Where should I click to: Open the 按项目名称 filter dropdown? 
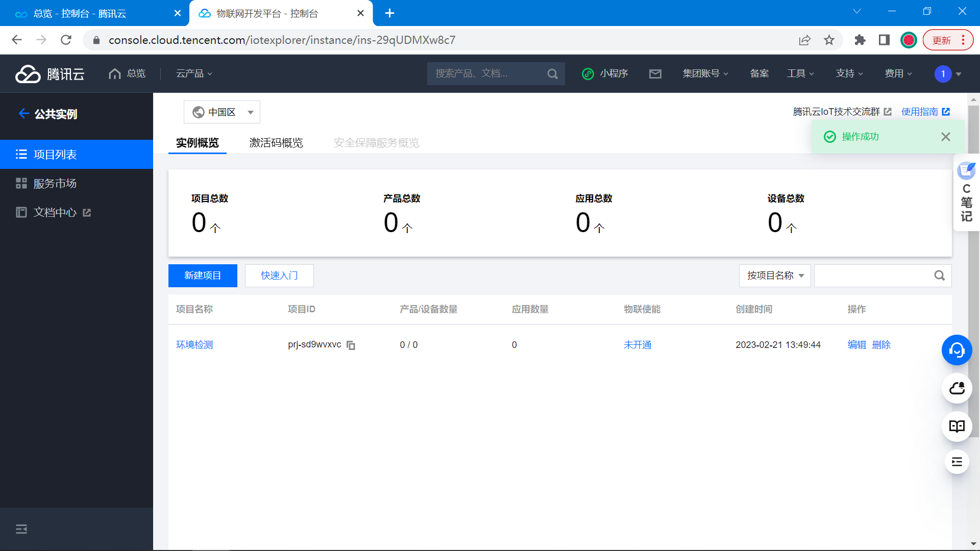click(774, 275)
